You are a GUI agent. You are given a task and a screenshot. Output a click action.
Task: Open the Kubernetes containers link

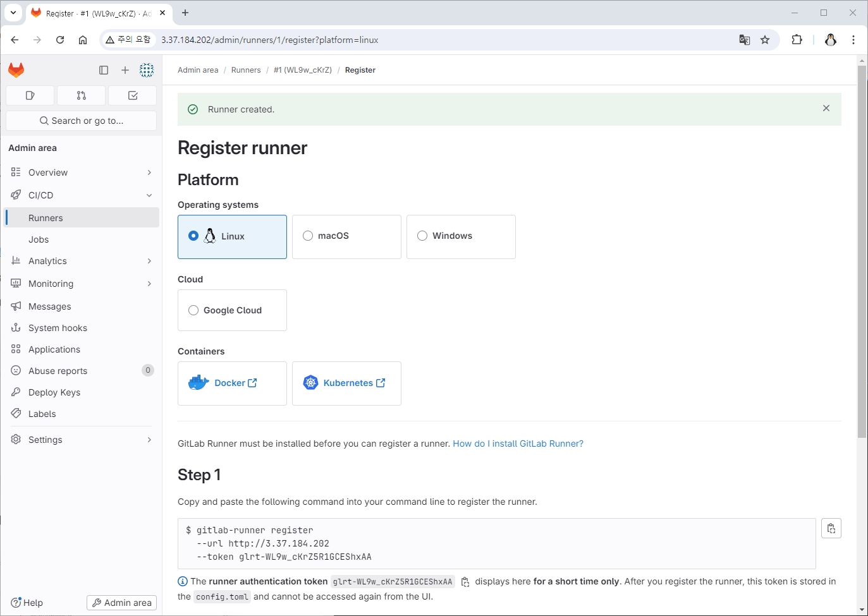[x=354, y=383]
